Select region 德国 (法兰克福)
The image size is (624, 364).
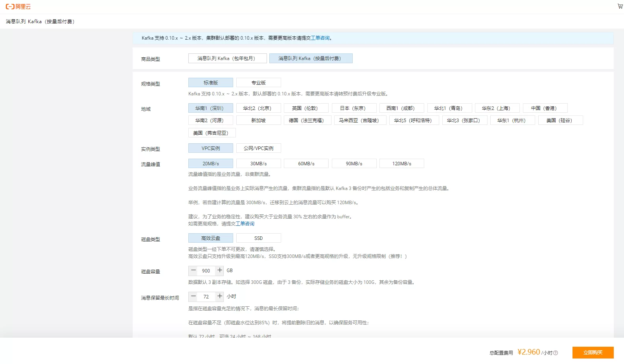click(307, 120)
